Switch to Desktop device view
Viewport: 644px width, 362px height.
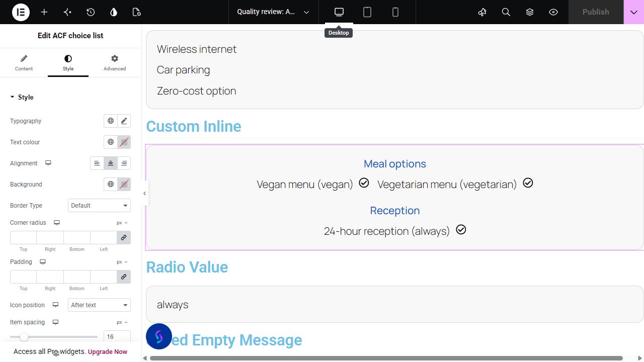tap(339, 12)
